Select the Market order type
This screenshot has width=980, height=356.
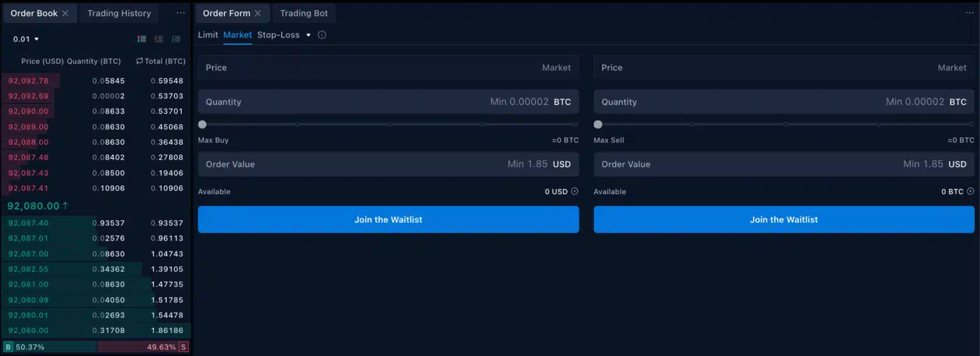coord(237,35)
